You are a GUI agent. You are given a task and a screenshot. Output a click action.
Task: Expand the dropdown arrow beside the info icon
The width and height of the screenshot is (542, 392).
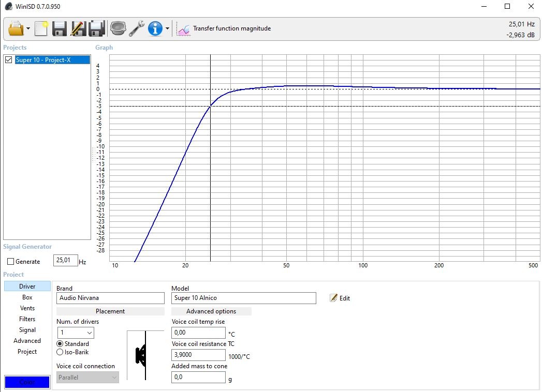(x=167, y=28)
